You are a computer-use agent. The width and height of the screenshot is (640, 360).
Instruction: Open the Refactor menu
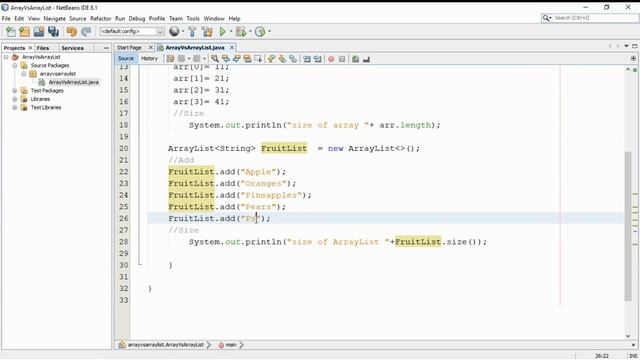(x=100, y=18)
